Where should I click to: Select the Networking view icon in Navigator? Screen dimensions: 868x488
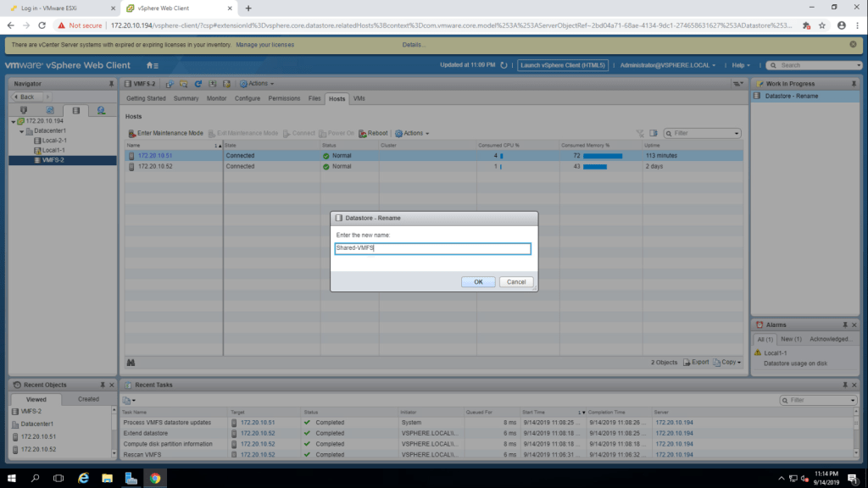click(101, 110)
